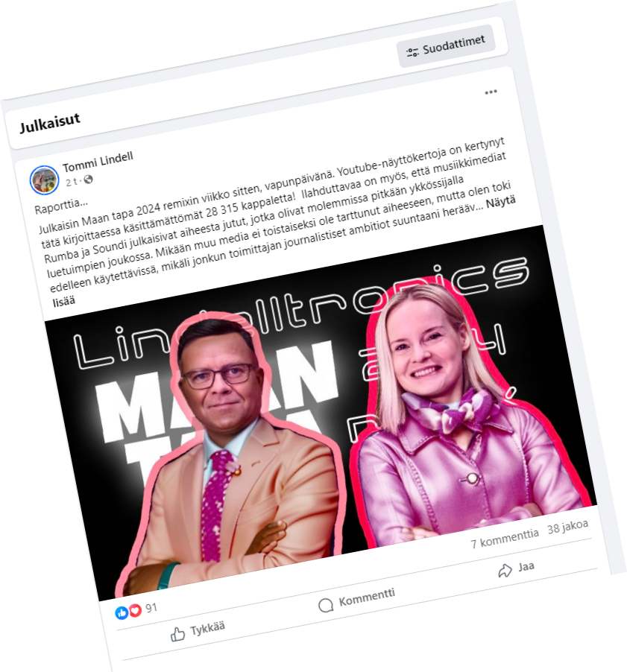Share the post with Jaa
Screen dimensions: 627x672
click(x=517, y=568)
